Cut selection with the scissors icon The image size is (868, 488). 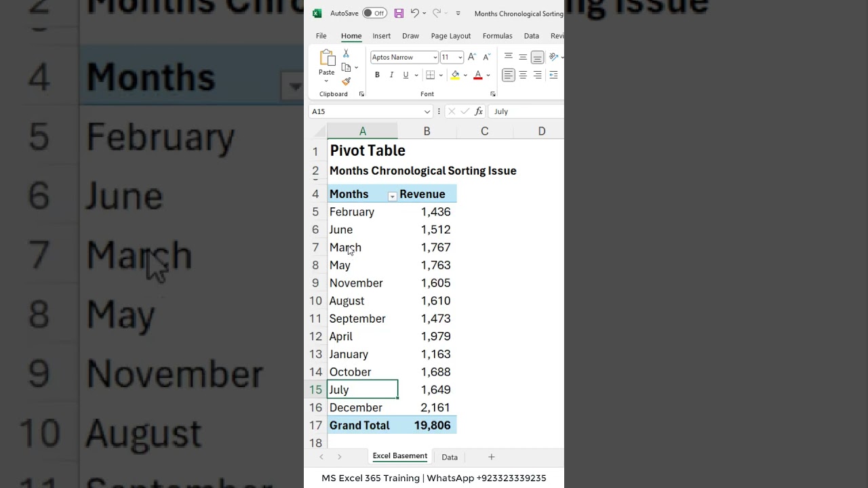coord(346,54)
